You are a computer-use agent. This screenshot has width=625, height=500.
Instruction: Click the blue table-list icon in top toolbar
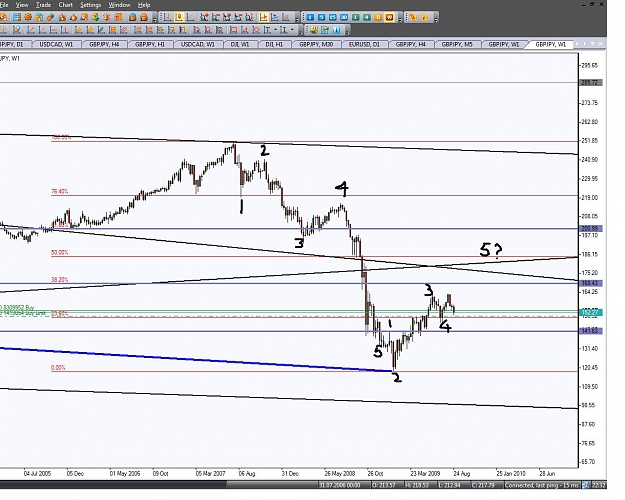pyautogui.click(x=17, y=17)
